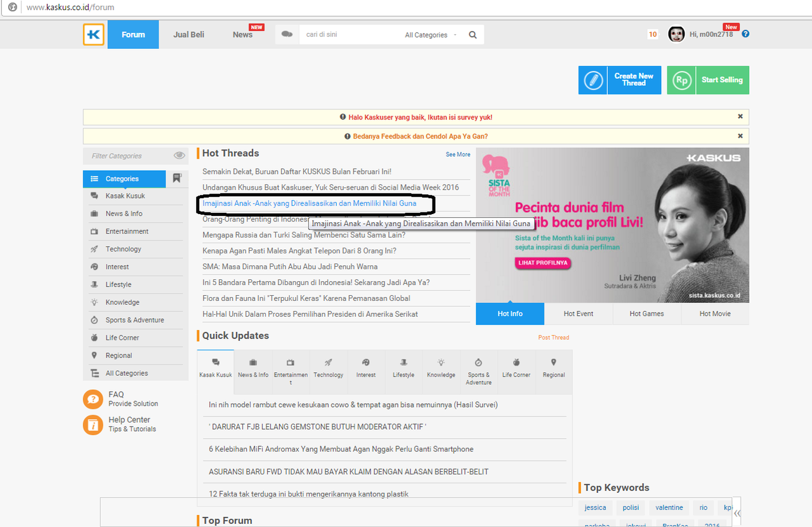The height and width of the screenshot is (527, 812).
Task: Click the Rp icon for Start Selling
Action: (682, 81)
